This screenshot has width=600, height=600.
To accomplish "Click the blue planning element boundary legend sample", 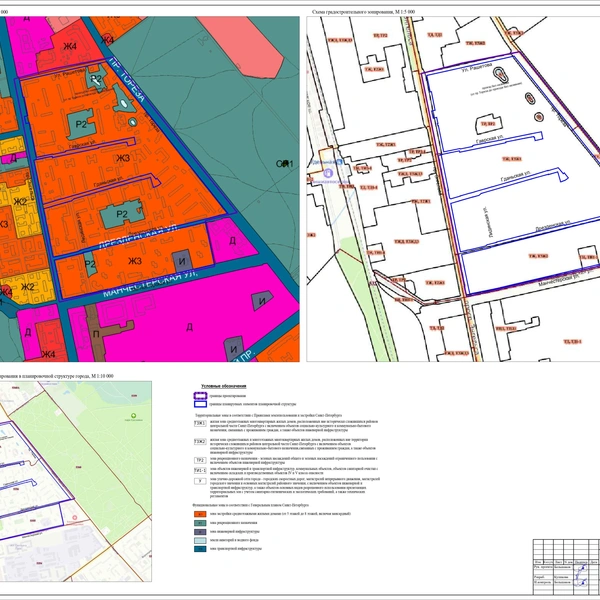I will tap(200, 404).
